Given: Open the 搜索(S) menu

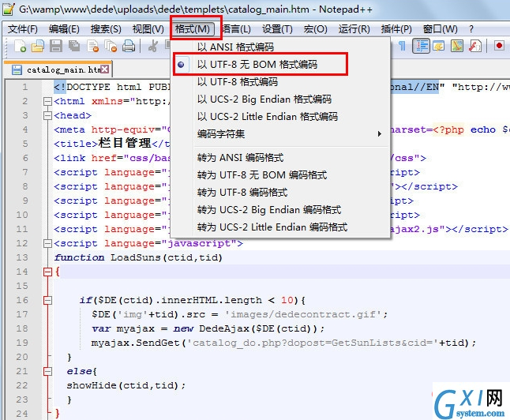Looking at the screenshot, I should click(x=106, y=29).
